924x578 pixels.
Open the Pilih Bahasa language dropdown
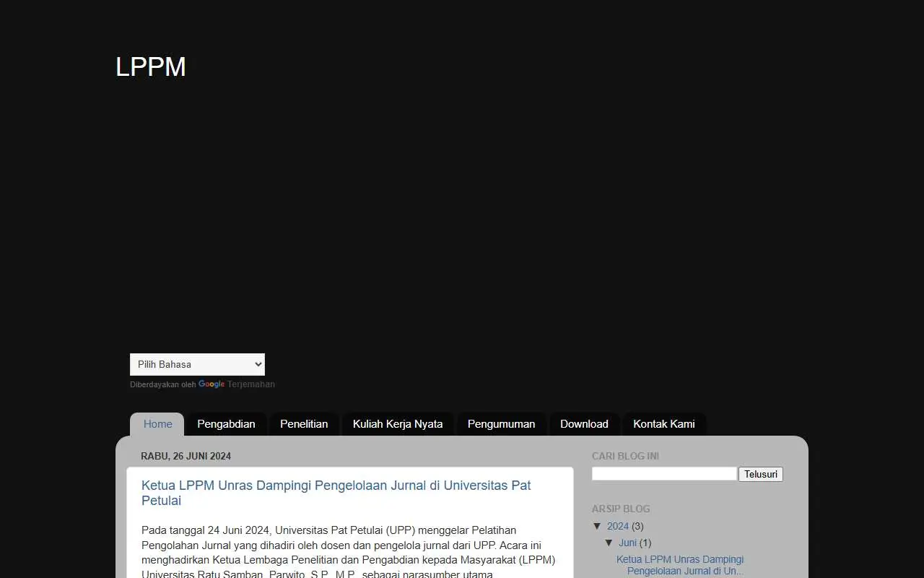pyautogui.click(x=197, y=364)
